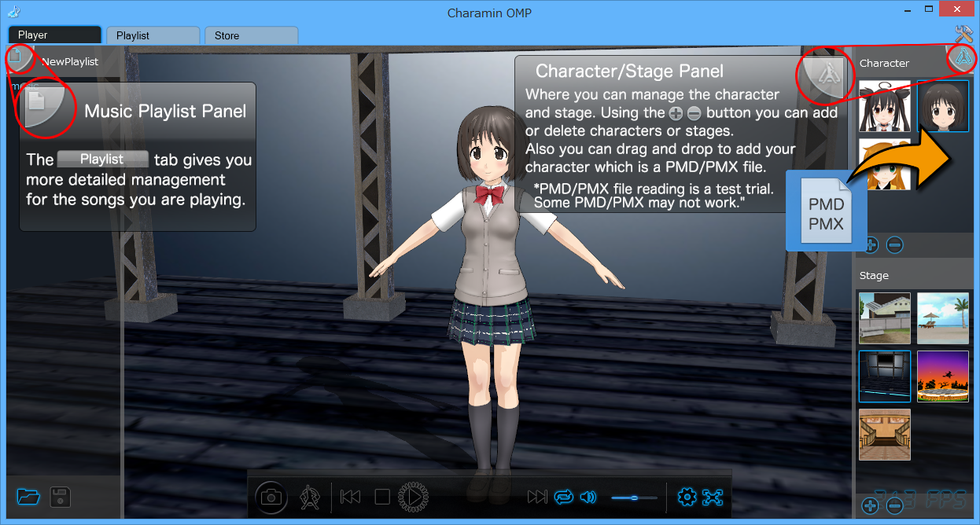Click the Charamin app icon in title bar
The height and width of the screenshot is (525, 980).
coord(13,12)
